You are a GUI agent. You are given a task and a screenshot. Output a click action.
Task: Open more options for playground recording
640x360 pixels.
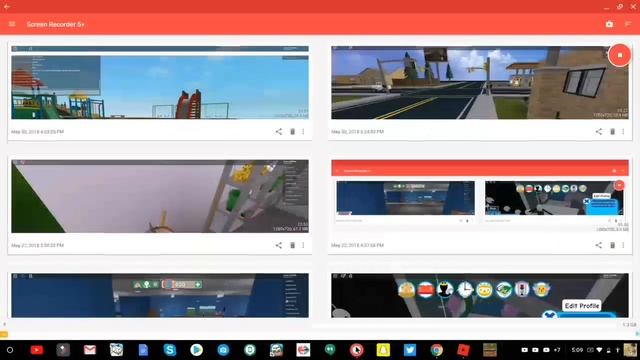tap(303, 131)
